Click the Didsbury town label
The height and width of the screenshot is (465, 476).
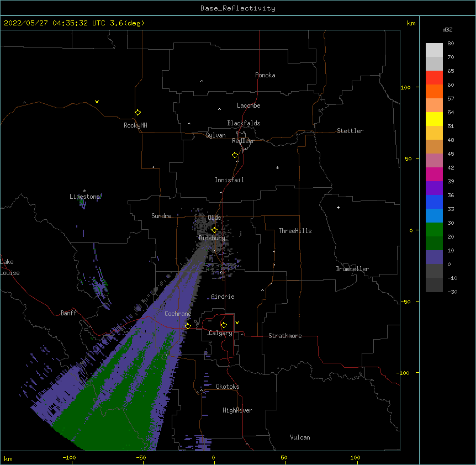tap(212, 238)
